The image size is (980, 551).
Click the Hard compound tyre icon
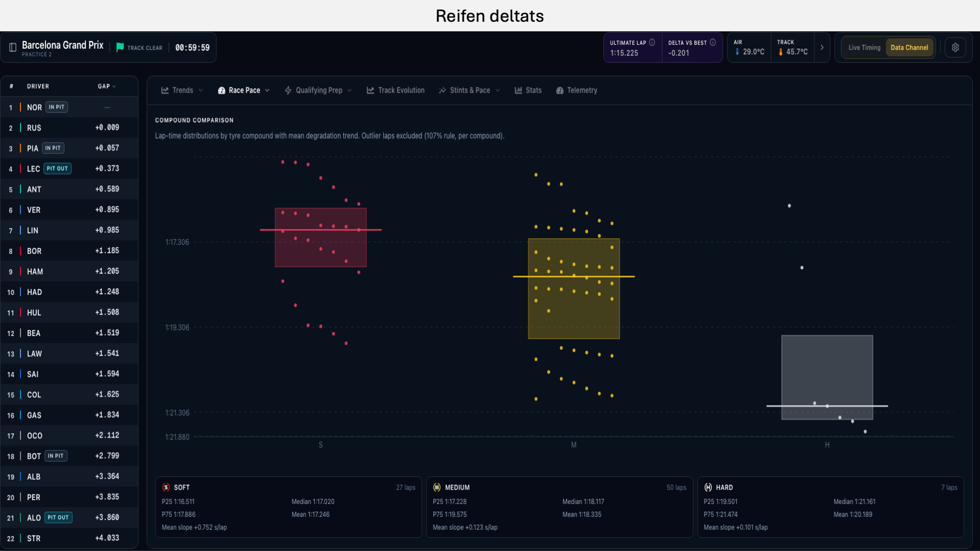[708, 487]
